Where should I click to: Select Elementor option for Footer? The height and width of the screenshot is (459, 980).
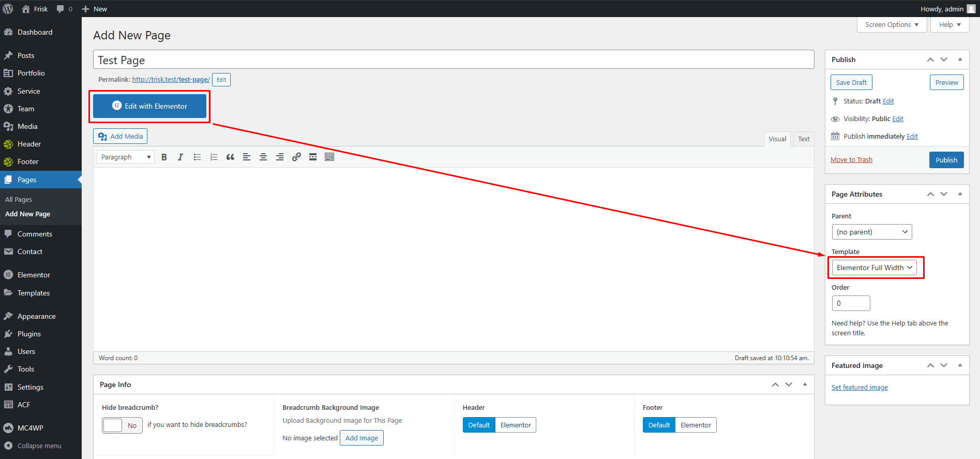click(696, 425)
